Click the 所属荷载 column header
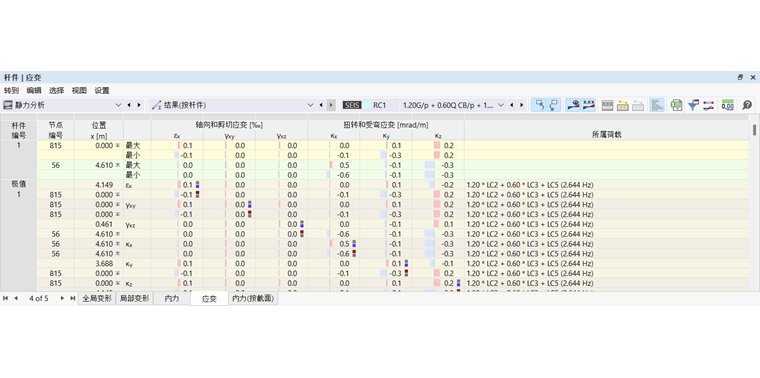The height and width of the screenshot is (378, 760). pyautogui.click(x=606, y=135)
